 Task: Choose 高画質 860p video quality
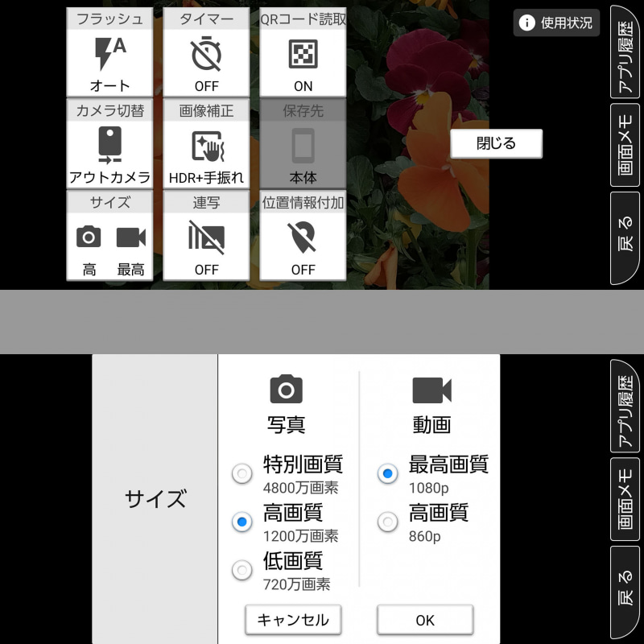[x=387, y=522]
